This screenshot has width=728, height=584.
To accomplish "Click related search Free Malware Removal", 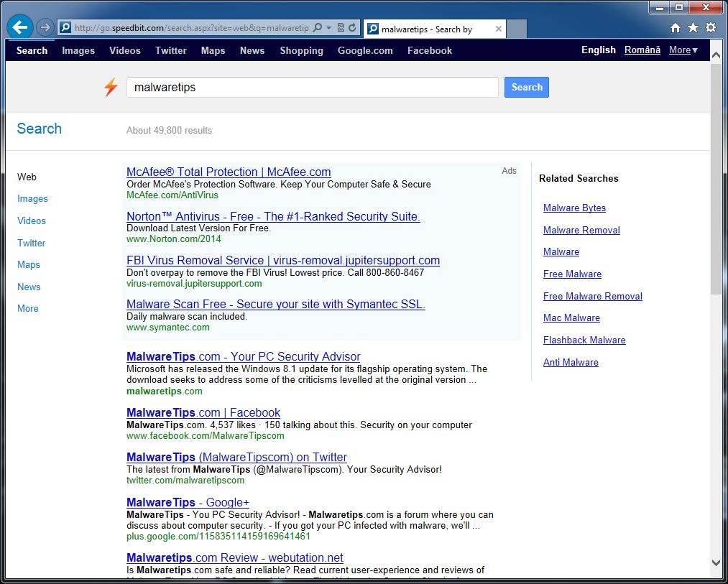I will pos(592,296).
